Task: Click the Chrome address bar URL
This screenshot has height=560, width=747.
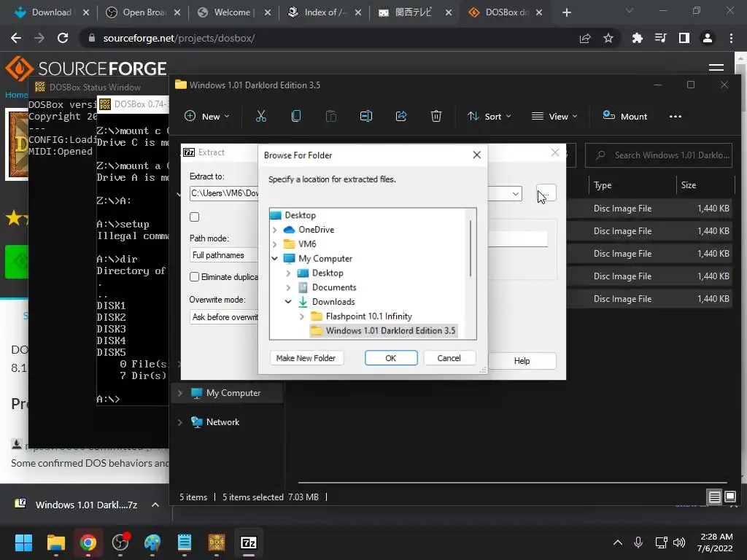Action: point(179,38)
